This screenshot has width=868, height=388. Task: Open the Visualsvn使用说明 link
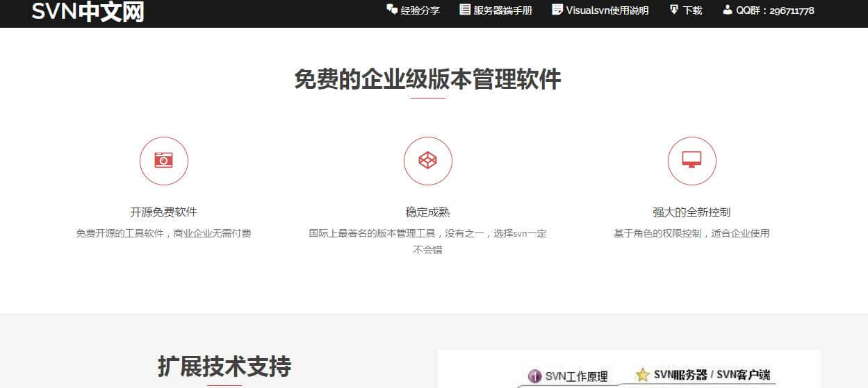607,10
